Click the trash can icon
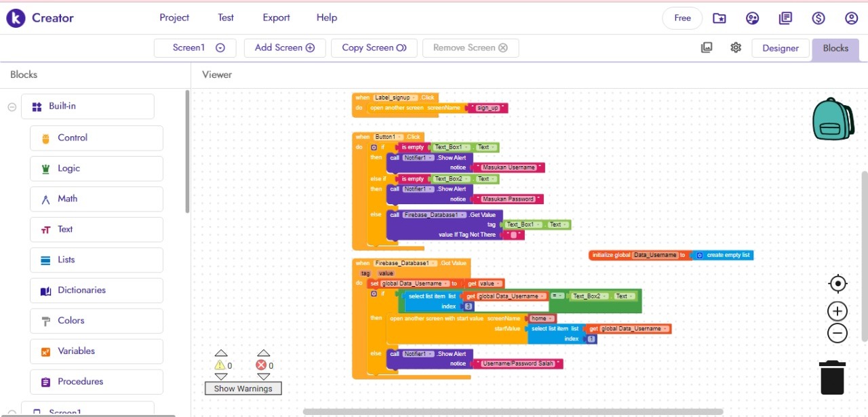Image resolution: width=868 pixels, height=417 pixels. (832, 377)
